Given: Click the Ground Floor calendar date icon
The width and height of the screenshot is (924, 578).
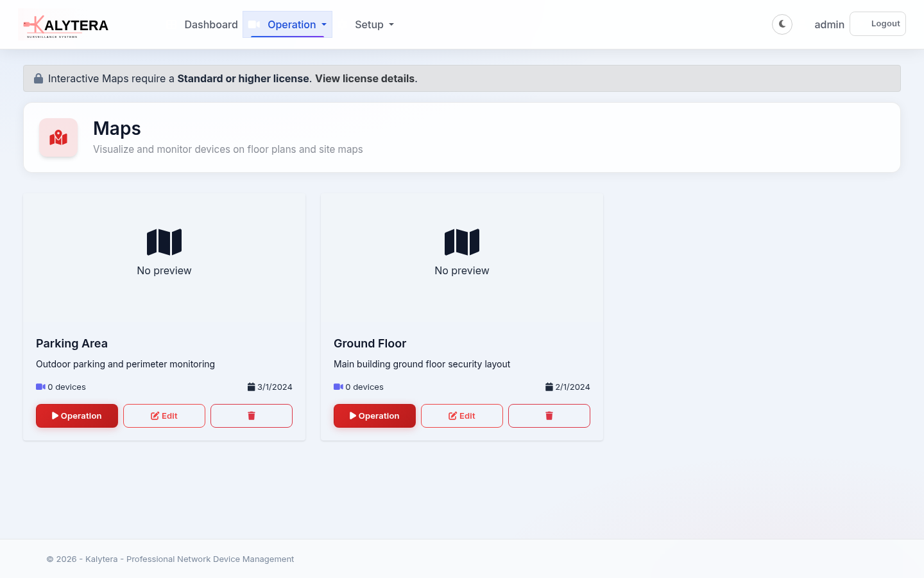Looking at the screenshot, I should (549, 387).
